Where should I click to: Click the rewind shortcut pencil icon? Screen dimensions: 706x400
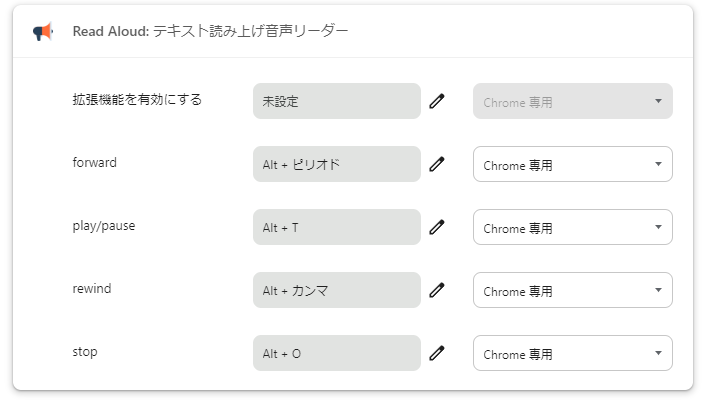coord(436,290)
